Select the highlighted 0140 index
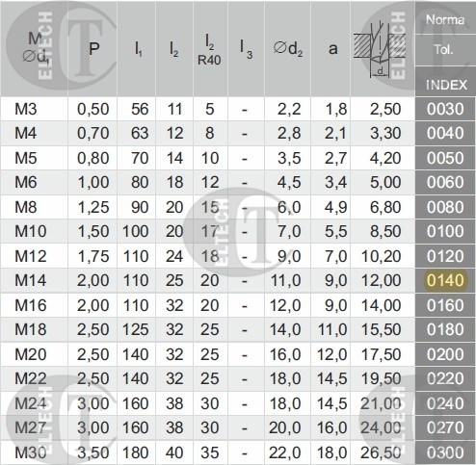 (x=445, y=280)
